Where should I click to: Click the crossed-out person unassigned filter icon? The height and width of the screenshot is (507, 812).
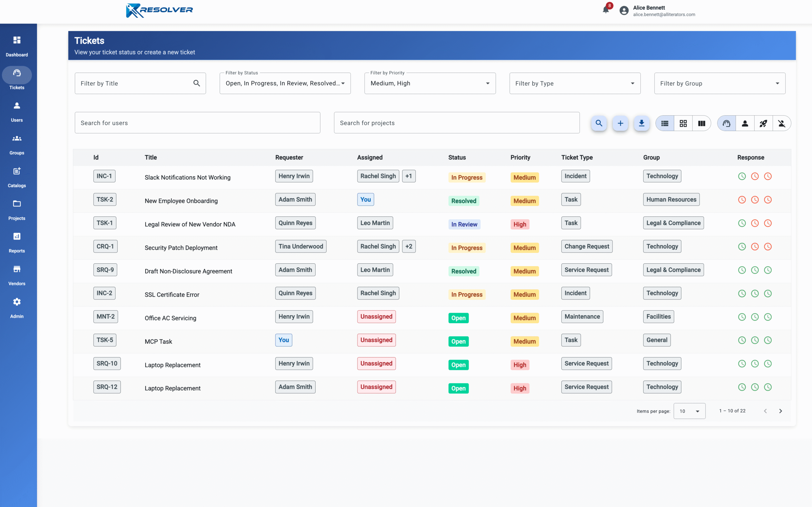[x=782, y=123]
